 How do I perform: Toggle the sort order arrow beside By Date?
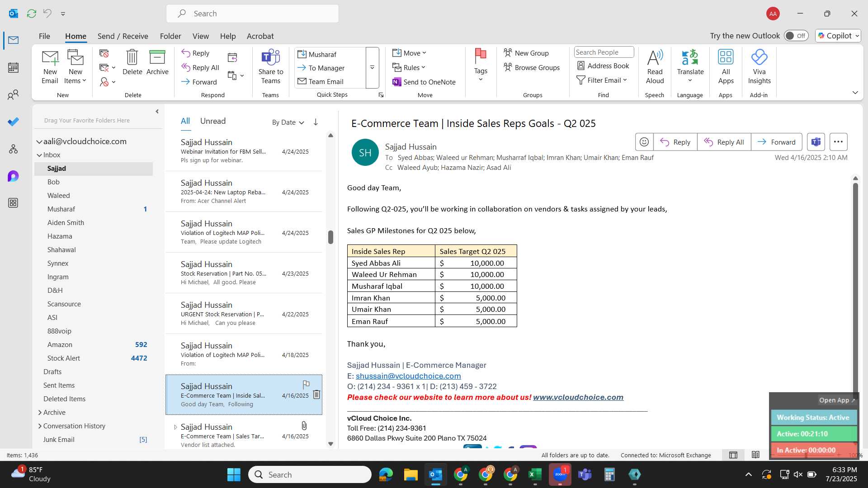[316, 122]
